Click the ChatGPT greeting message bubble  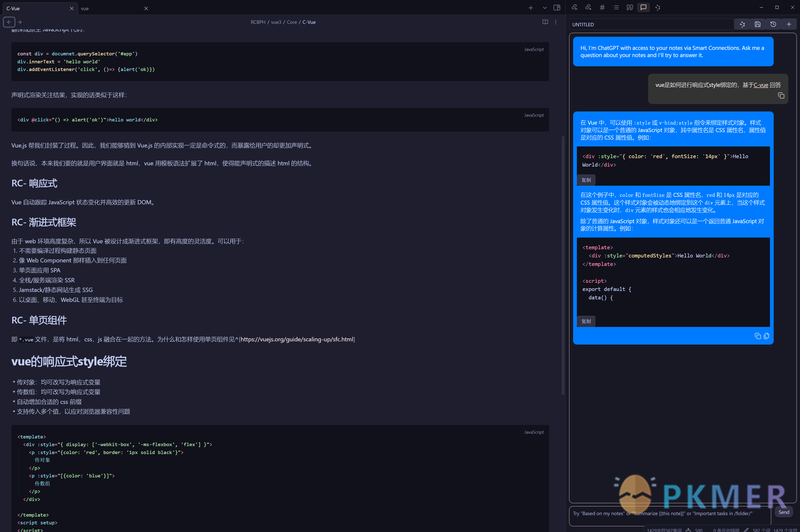(x=673, y=52)
